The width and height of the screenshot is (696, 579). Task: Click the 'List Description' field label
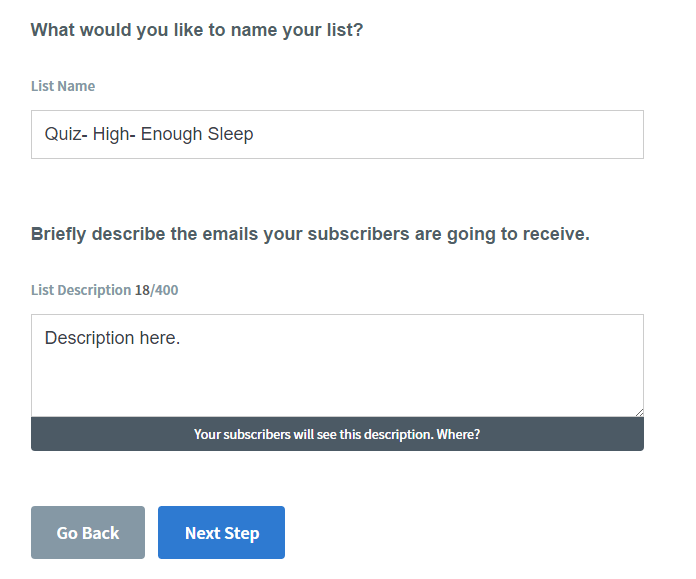click(x=81, y=290)
